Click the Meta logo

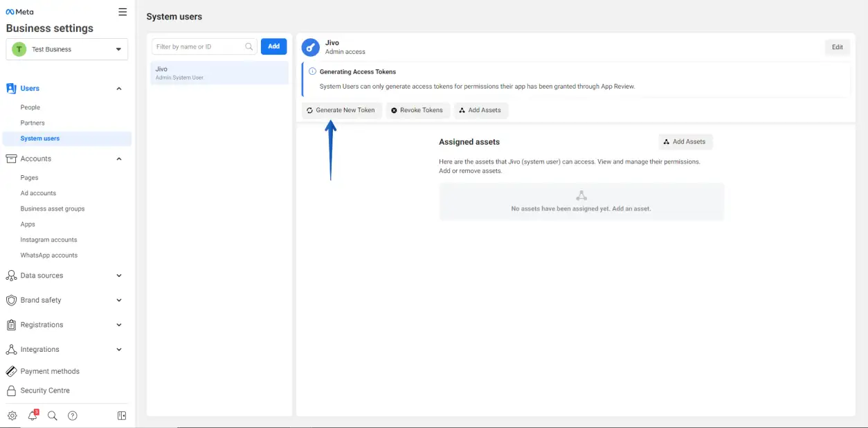coord(19,12)
